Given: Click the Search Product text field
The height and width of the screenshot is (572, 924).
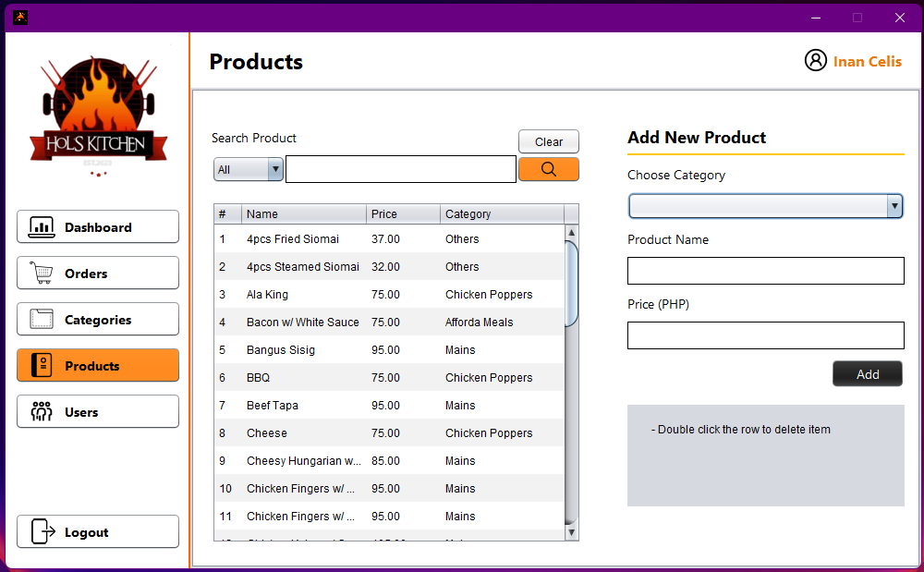Looking at the screenshot, I should (x=400, y=170).
